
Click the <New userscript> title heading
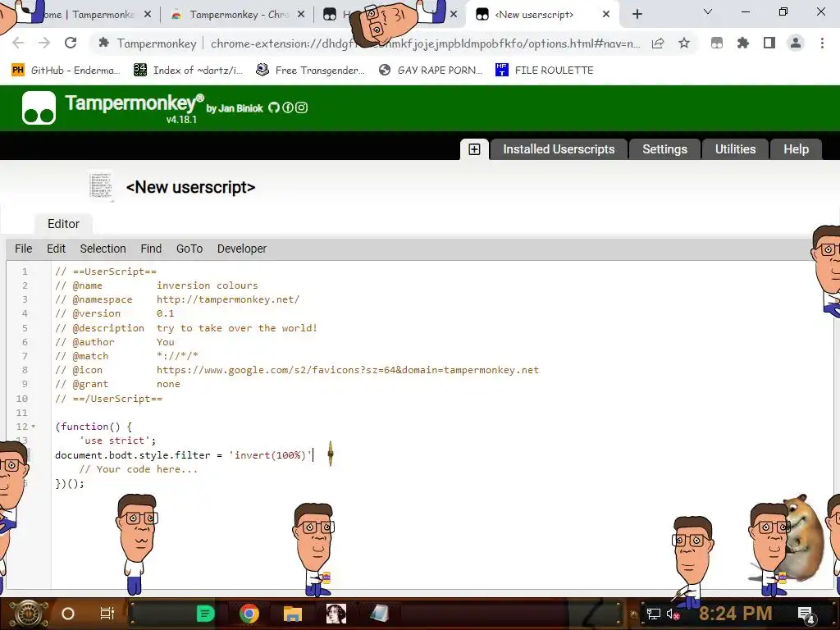coord(190,187)
